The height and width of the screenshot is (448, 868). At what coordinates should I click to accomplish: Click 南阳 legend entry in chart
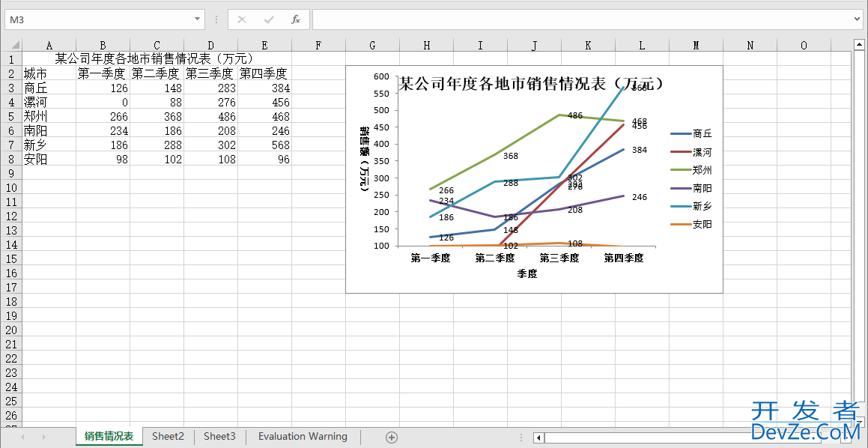click(691, 188)
